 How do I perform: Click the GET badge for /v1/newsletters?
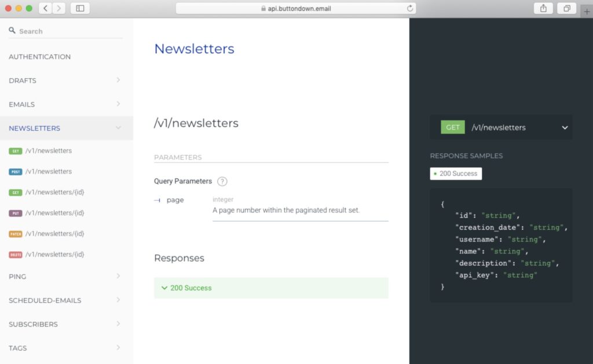click(x=14, y=150)
